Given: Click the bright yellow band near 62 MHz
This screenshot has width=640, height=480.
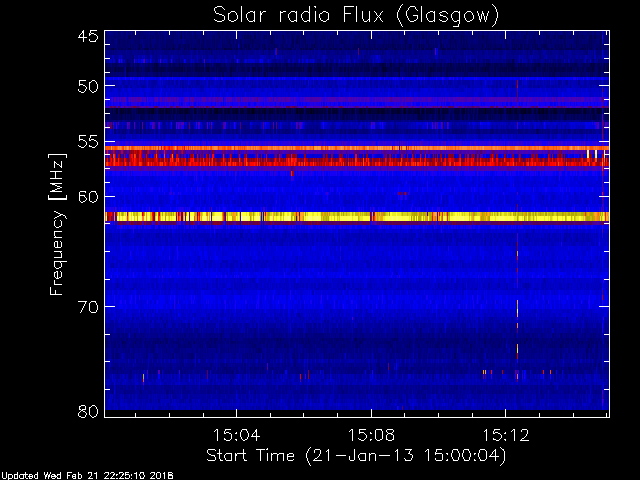Looking at the screenshot, I should [x=357, y=217].
